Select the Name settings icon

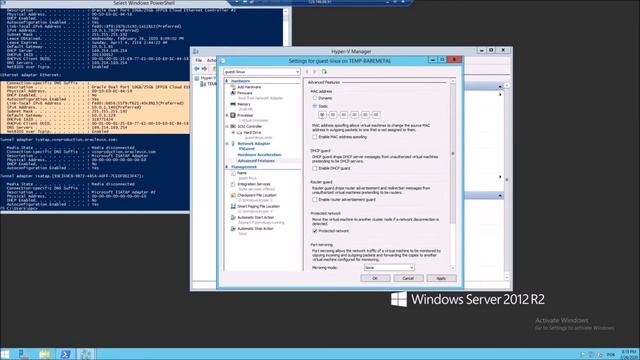(x=233, y=173)
